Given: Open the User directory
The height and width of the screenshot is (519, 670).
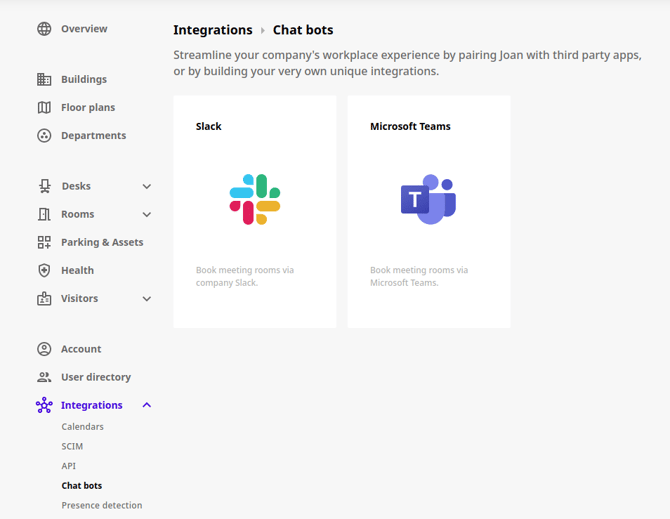Looking at the screenshot, I should 96,377.
